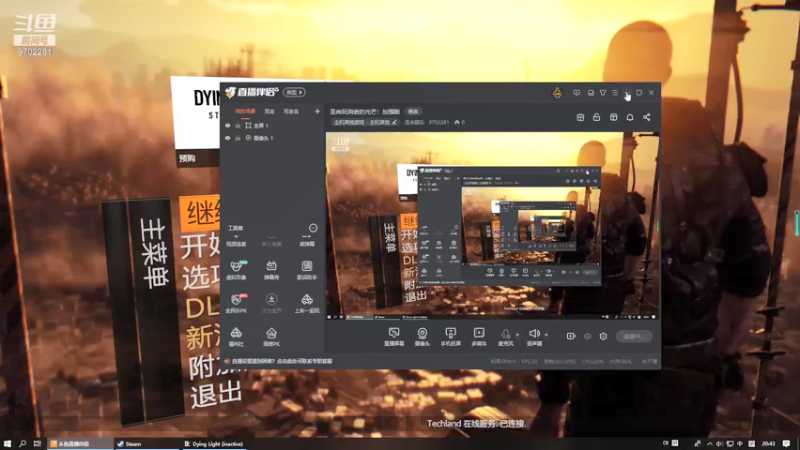Add a scene with the plus icon
Viewport: 800px width, 450px height.
coord(317,111)
